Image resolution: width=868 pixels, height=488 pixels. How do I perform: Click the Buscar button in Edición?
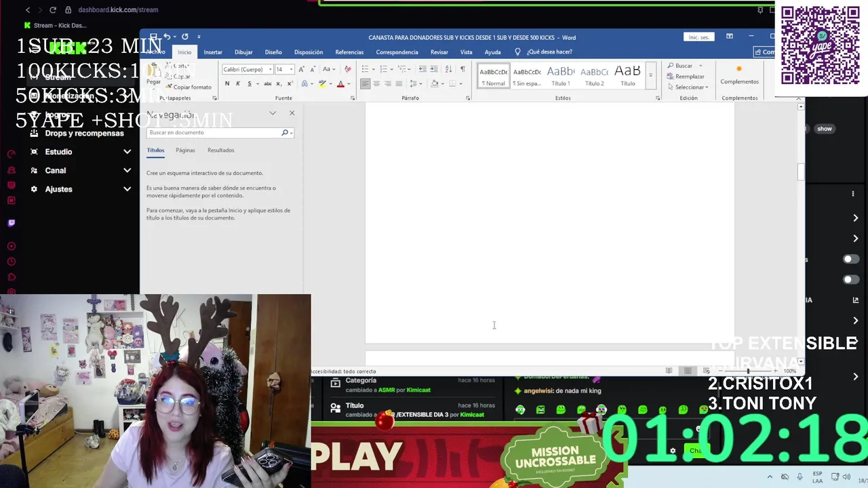click(x=680, y=66)
